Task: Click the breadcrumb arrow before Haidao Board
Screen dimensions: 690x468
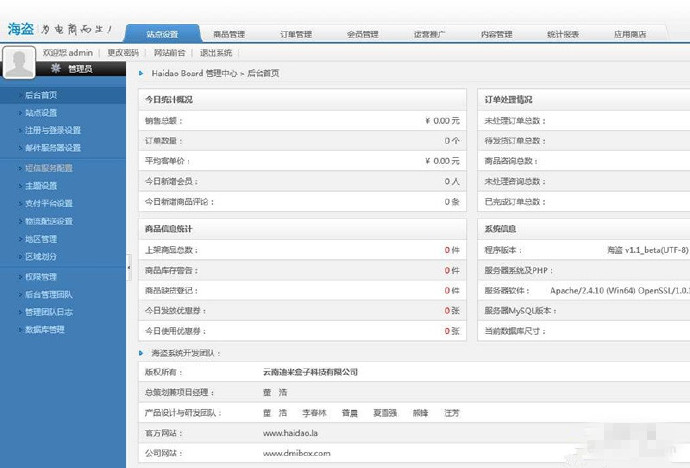Action: pyautogui.click(x=142, y=73)
